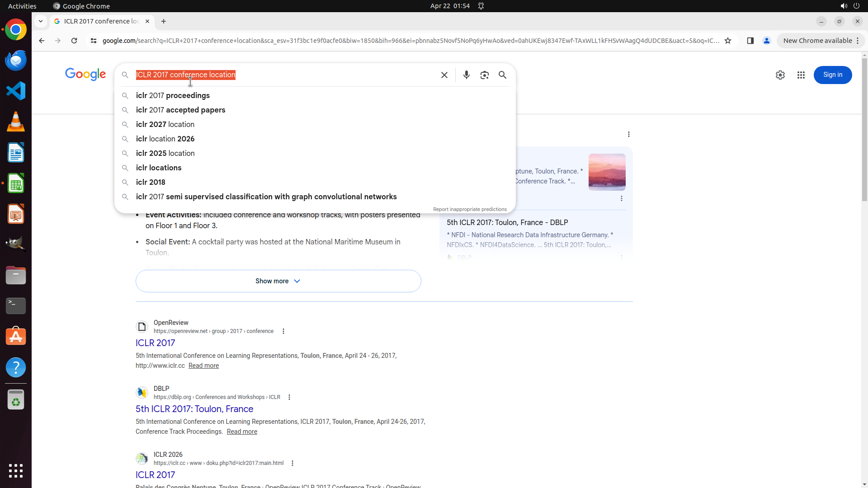Open options menu for DBLP result

(x=289, y=397)
